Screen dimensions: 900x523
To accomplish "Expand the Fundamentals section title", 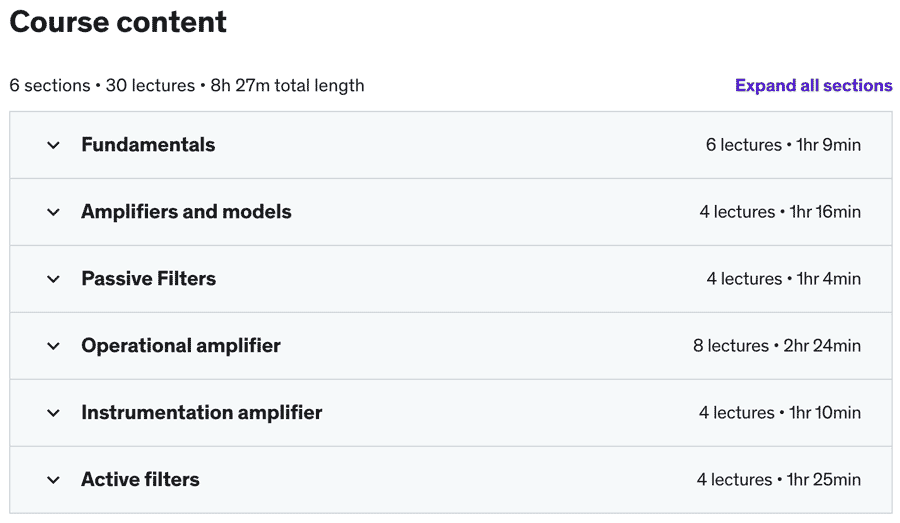I will (148, 145).
